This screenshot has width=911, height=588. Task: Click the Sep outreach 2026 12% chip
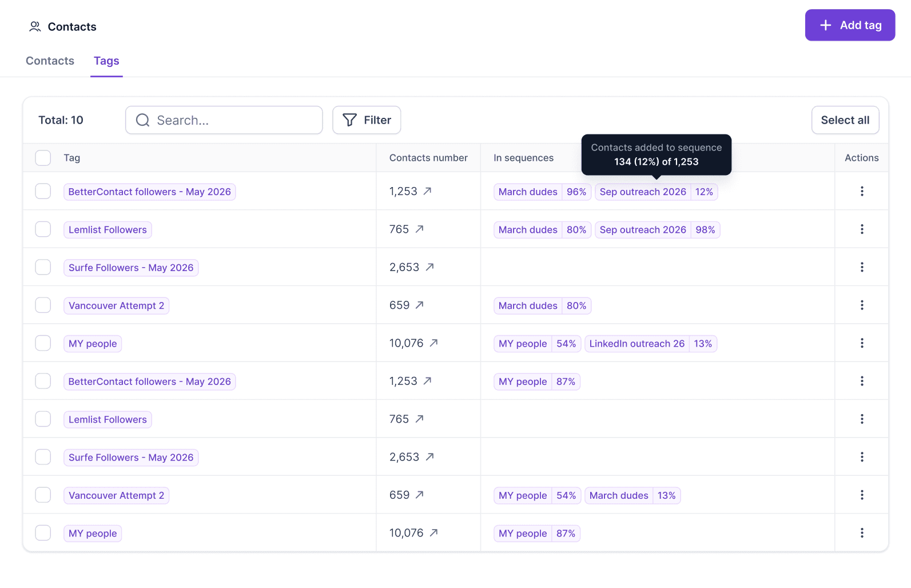coord(656,192)
